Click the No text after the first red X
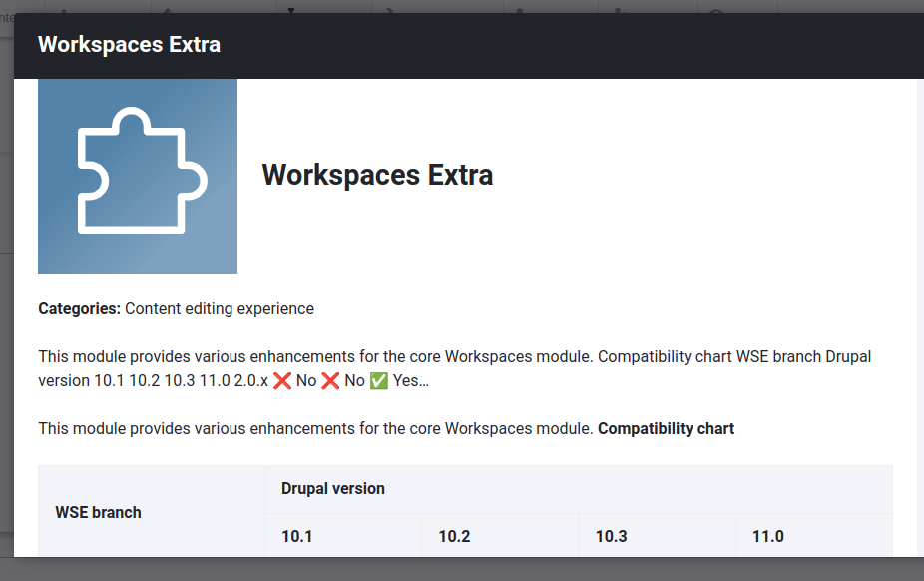Screen dimensions: 924x581 [x=306, y=381]
